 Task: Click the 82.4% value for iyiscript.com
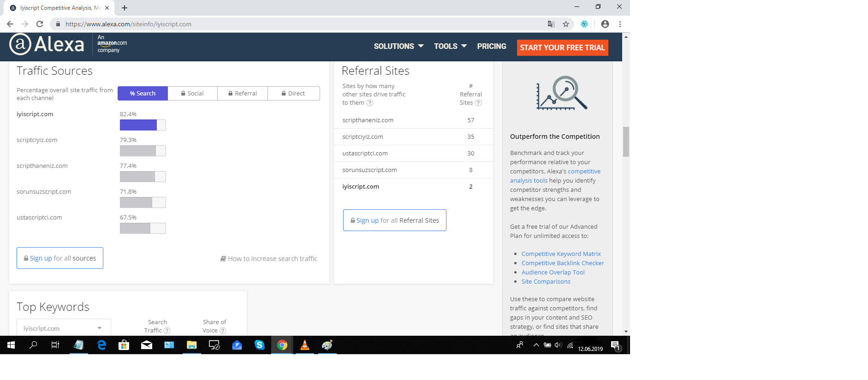coord(128,114)
